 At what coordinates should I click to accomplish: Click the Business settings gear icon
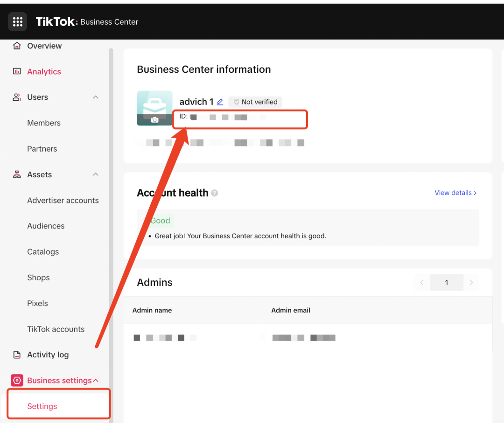(x=17, y=380)
